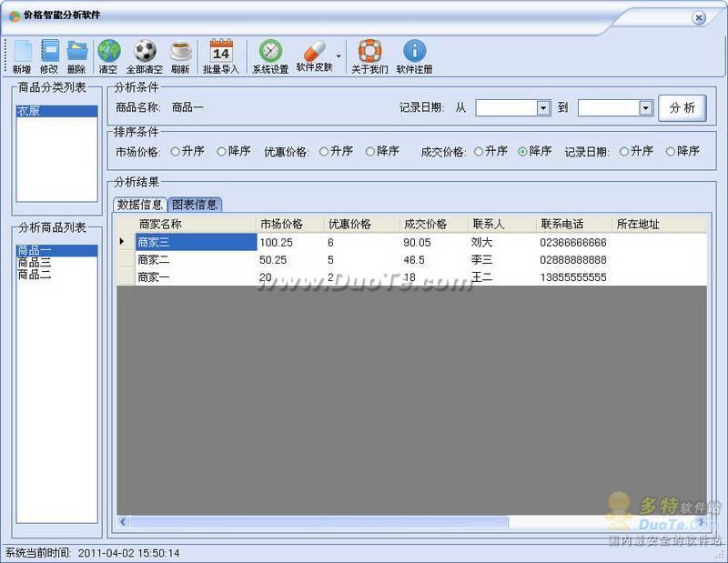Click the 成交价格 column header
The height and width of the screenshot is (563, 728).
click(x=434, y=224)
